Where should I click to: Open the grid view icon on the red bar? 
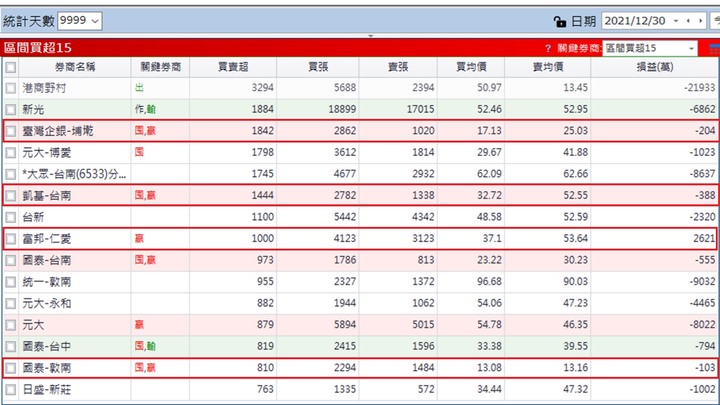714,48
